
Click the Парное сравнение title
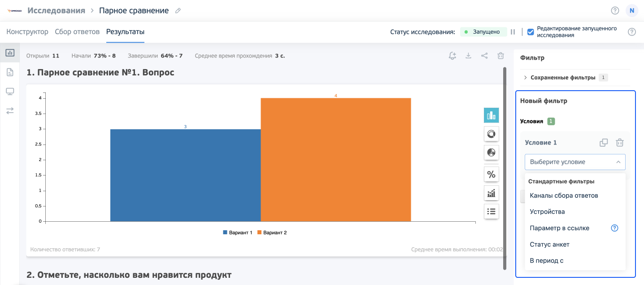134,10
